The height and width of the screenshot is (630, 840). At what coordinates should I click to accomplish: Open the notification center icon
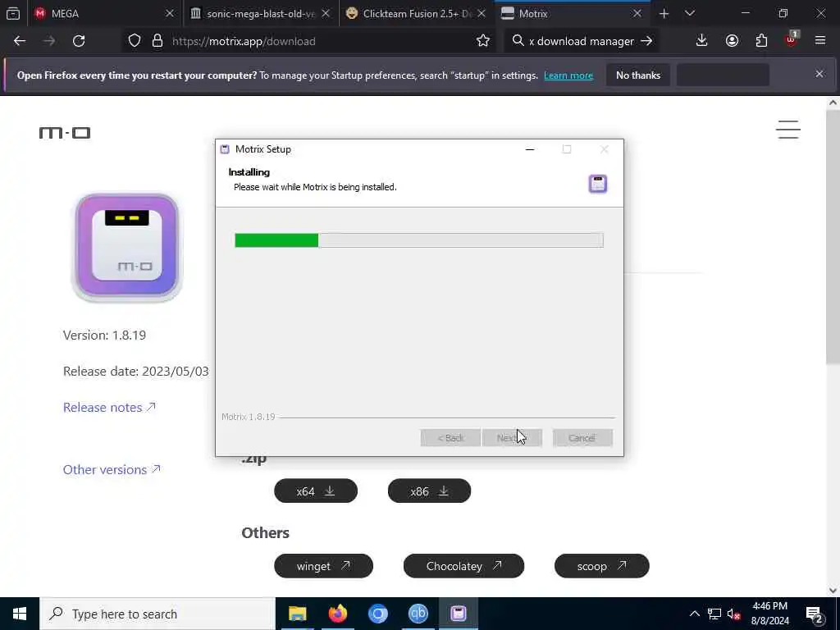pyautogui.click(x=815, y=614)
